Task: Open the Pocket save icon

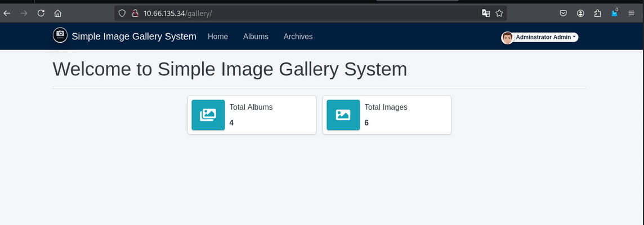Action: pyautogui.click(x=563, y=13)
